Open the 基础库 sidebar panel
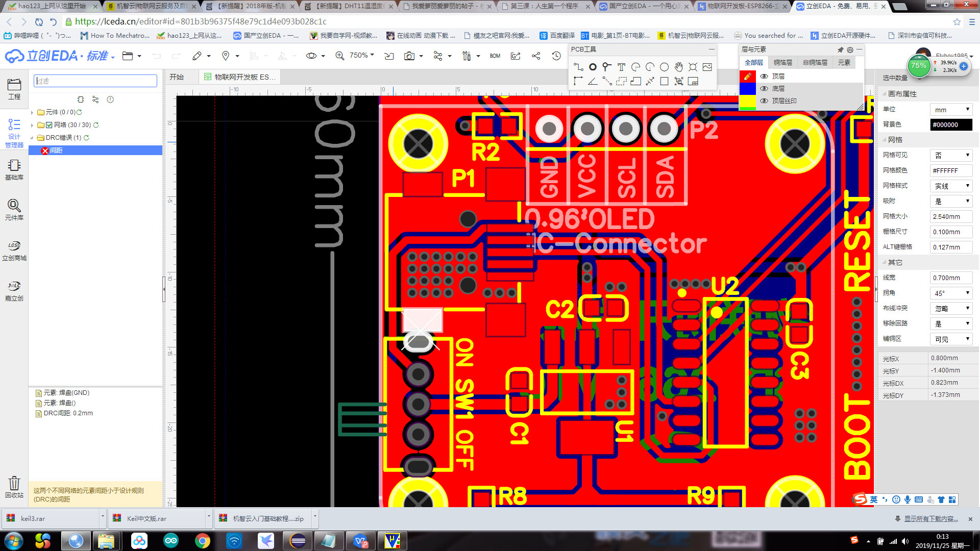This screenshot has height=551, width=980. (14, 169)
